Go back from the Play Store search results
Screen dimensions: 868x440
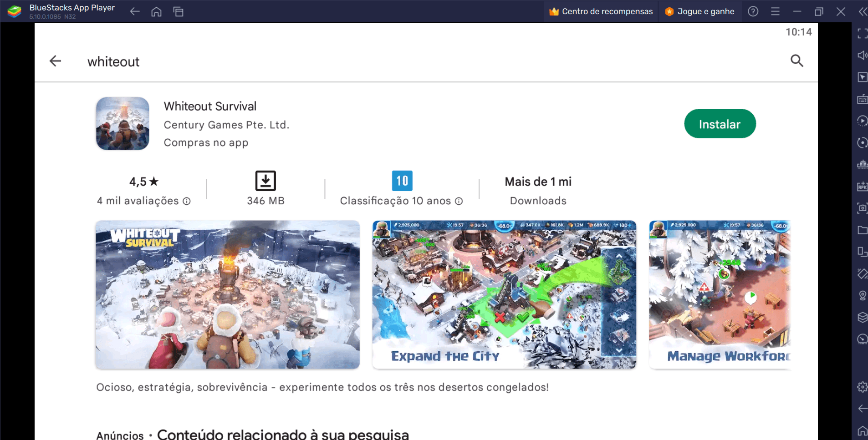[56, 61]
